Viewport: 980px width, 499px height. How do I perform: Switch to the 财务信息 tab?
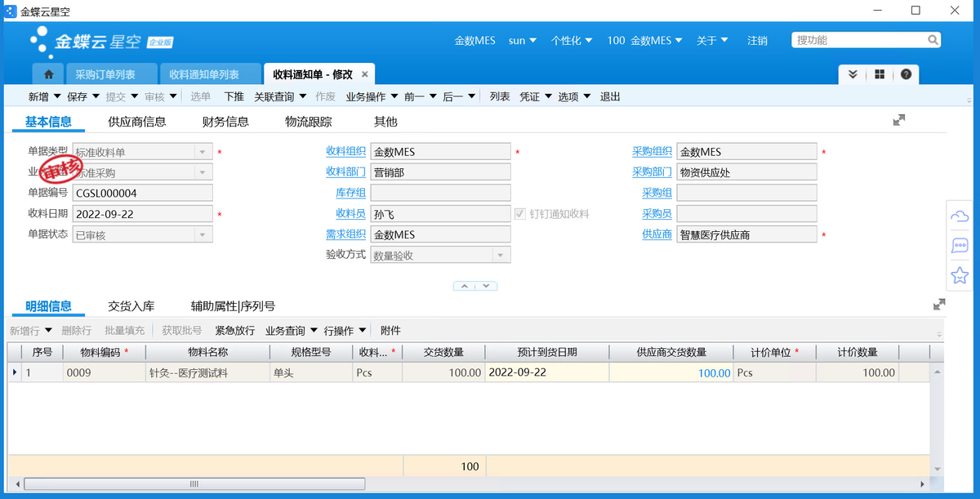point(225,122)
